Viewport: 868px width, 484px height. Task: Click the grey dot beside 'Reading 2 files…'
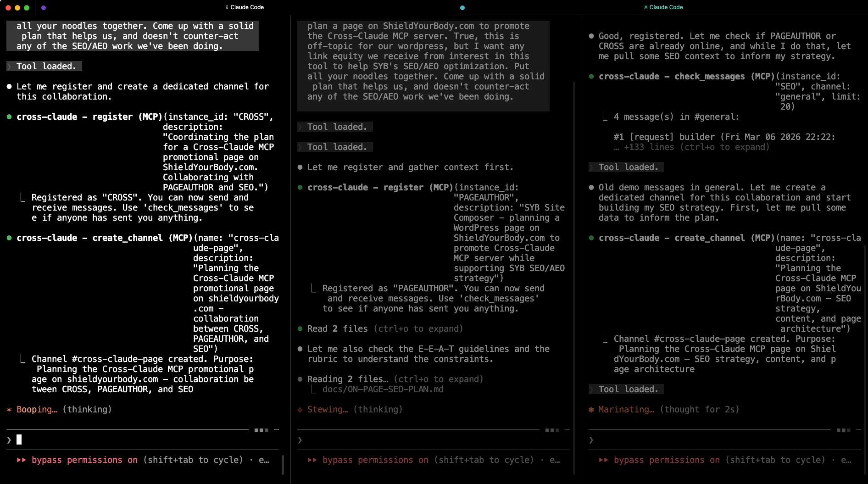300,379
